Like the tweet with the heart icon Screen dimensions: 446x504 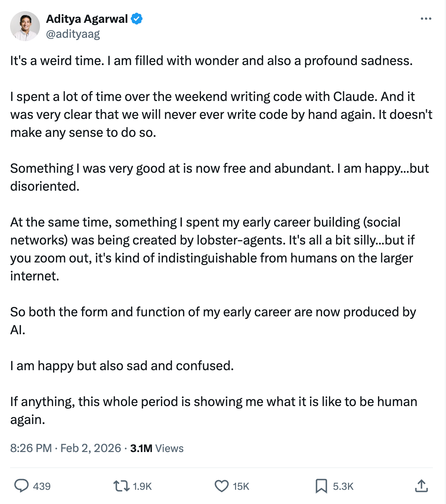(x=222, y=486)
